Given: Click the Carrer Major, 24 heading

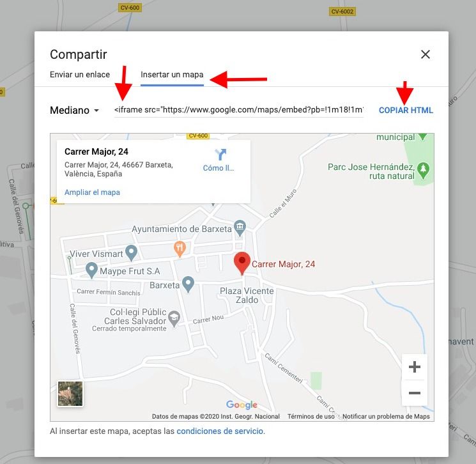Looking at the screenshot, I should click(x=96, y=151).
